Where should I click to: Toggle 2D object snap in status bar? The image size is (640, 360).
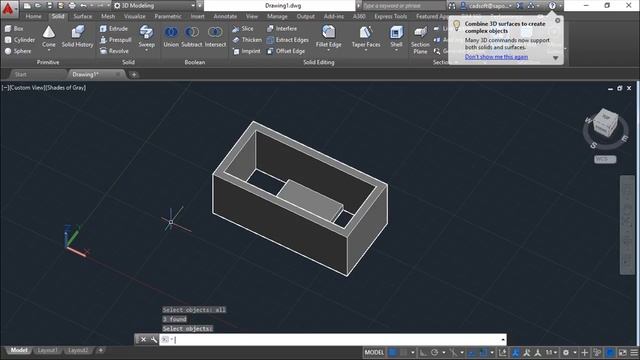click(483, 352)
